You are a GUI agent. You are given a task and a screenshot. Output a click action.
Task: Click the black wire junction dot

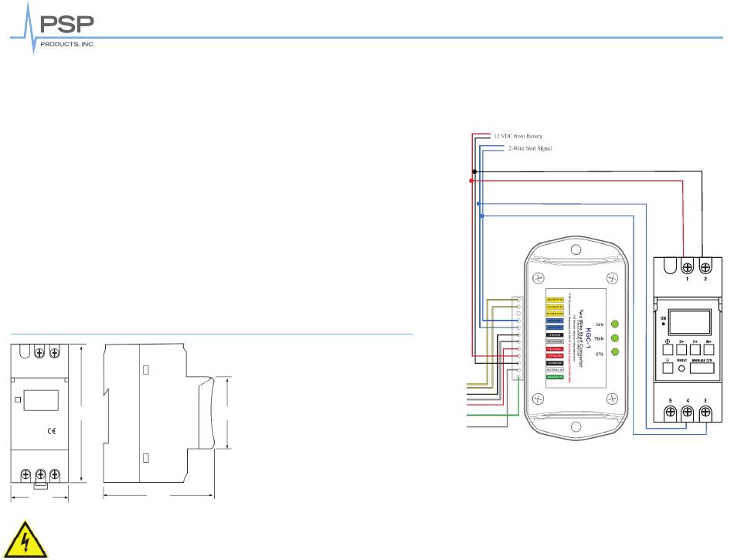[474, 171]
